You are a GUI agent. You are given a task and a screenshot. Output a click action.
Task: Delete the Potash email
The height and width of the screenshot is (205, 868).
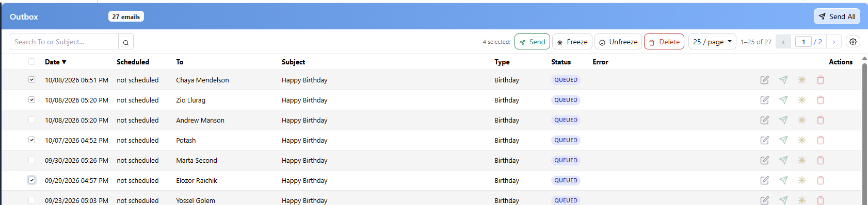click(x=821, y=140)
